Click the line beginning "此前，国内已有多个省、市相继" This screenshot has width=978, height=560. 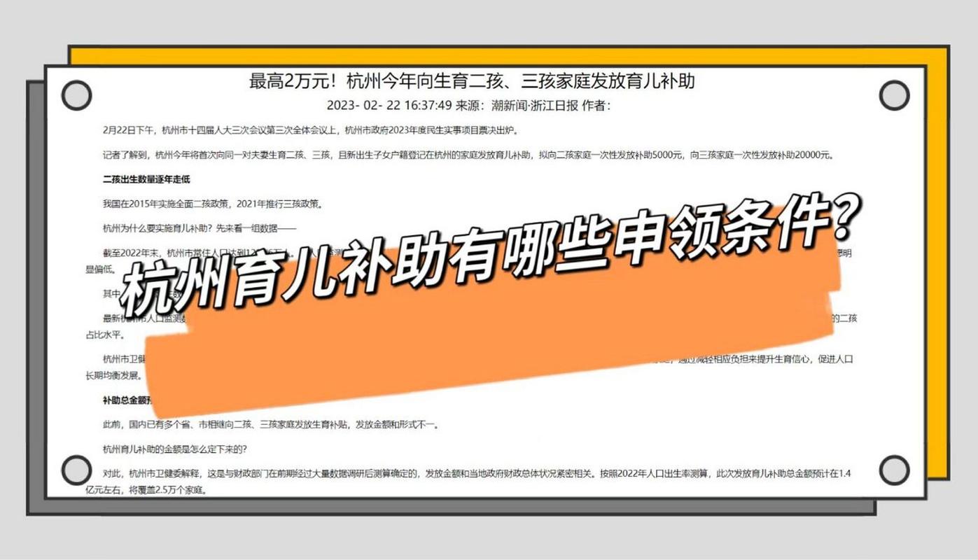[x=270, y=424]
